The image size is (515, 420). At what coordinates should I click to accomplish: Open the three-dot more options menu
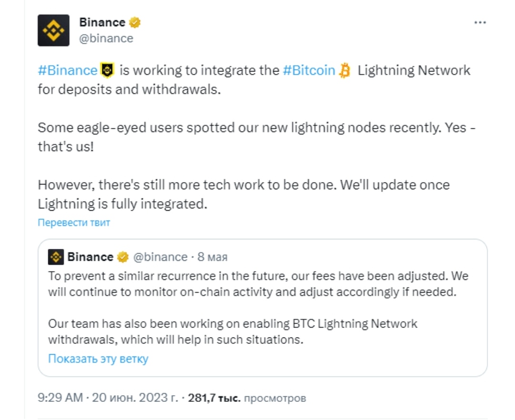tap(480, 23)
